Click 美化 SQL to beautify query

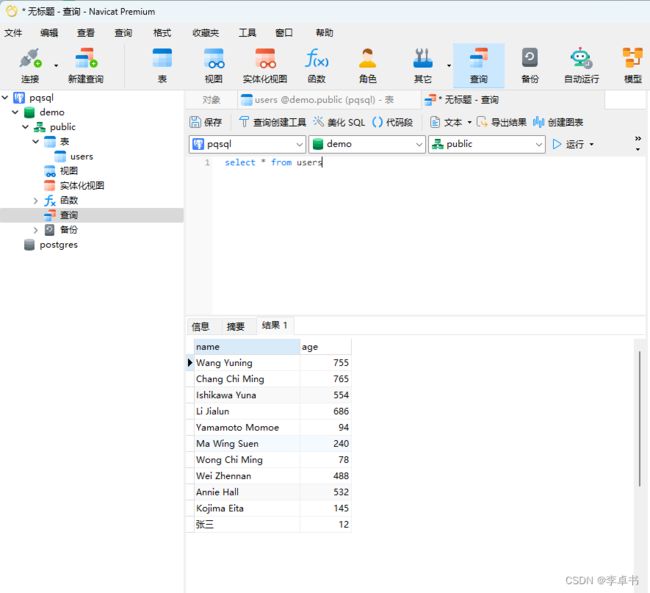pos(340,122)
